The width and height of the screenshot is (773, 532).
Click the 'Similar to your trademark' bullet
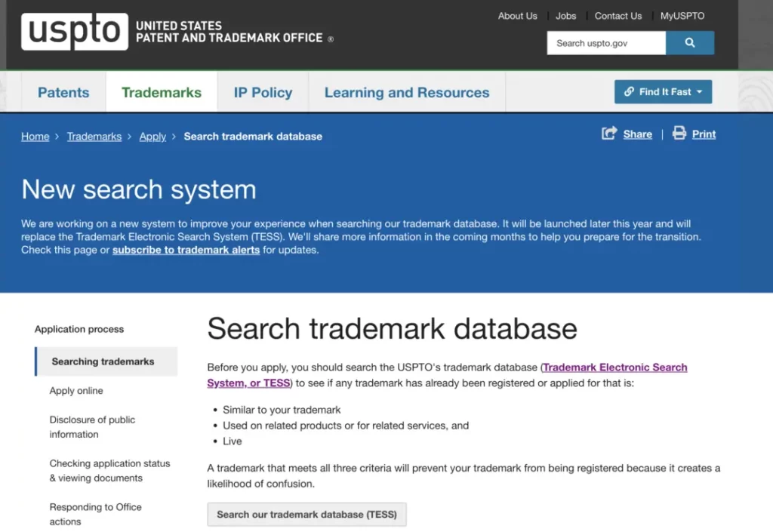point(282,410)
